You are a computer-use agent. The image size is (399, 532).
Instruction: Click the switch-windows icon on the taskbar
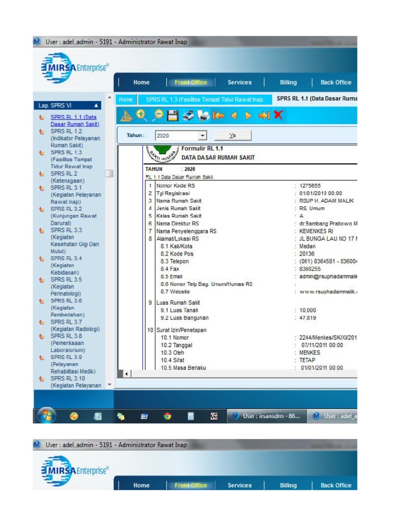(x=144, y=416)
